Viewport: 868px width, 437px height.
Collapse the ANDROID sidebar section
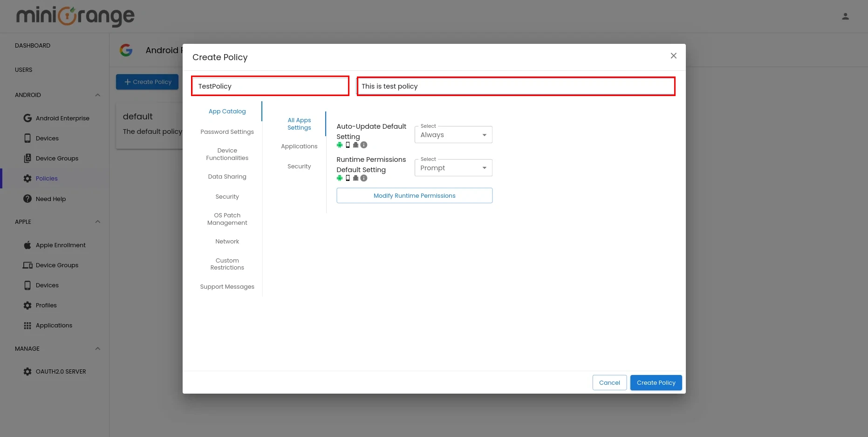click(97, 95)
